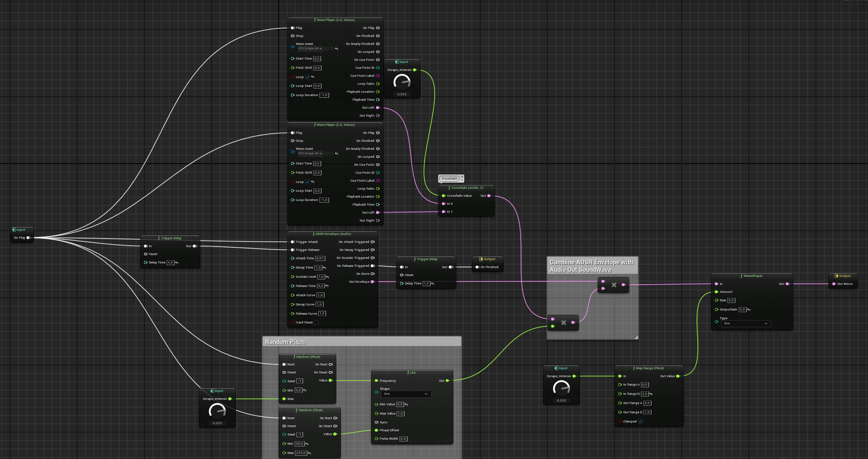Reset ADSR Release Time to default

click(327, 286)
